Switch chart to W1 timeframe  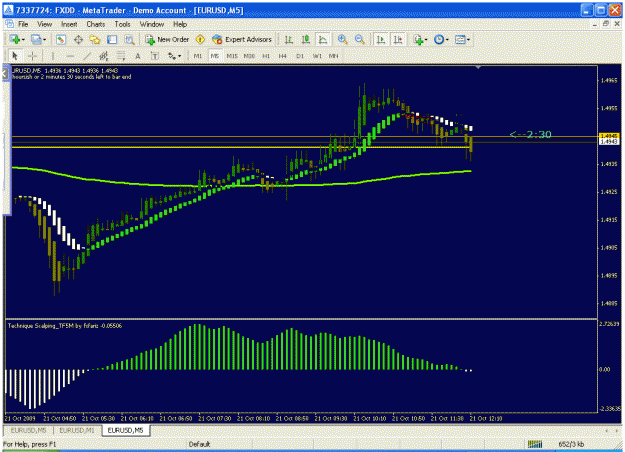317,56
